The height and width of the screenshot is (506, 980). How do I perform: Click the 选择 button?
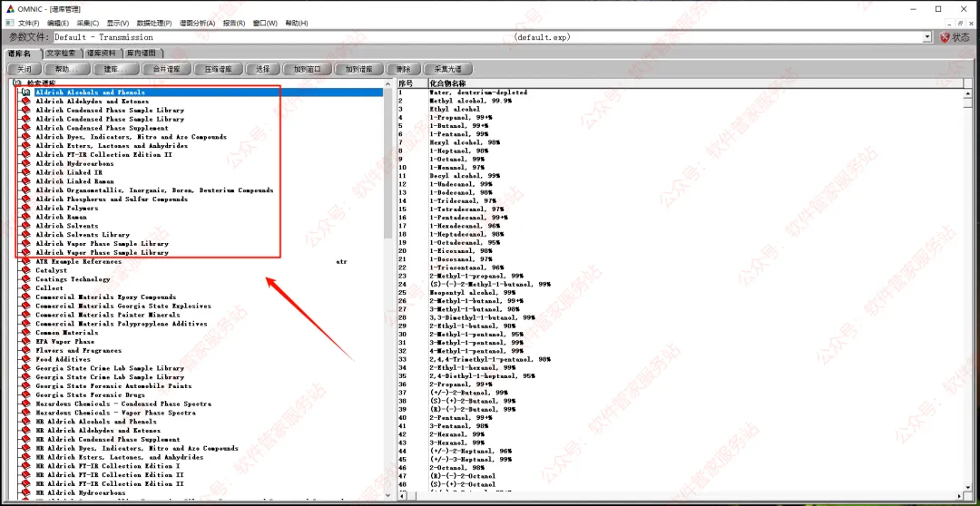[262, 69]
